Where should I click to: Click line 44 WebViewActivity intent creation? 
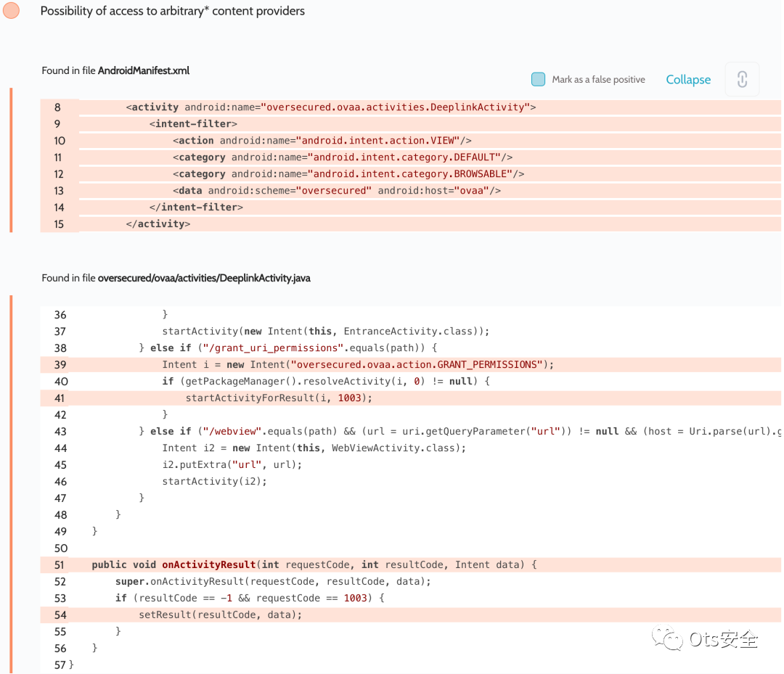click(410, 448)
